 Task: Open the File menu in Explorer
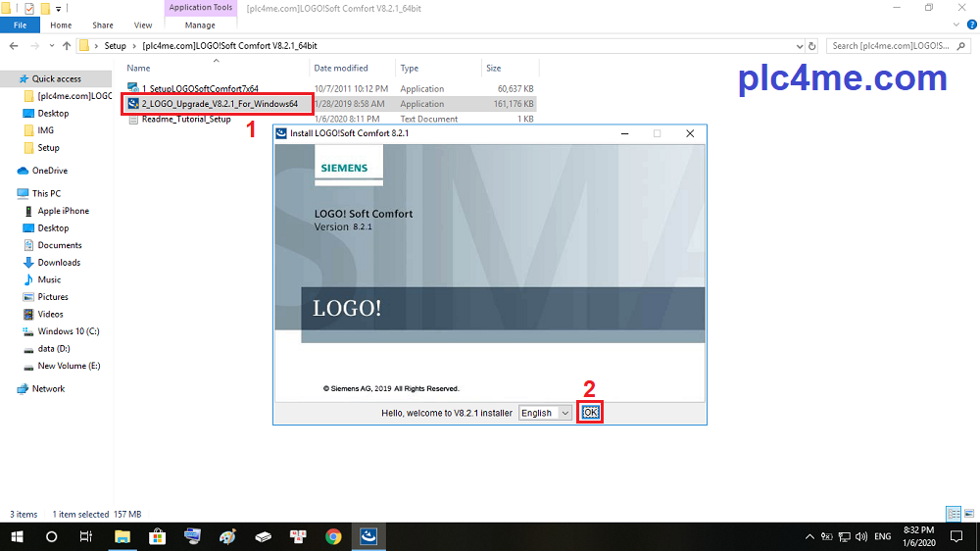(20, 25)
